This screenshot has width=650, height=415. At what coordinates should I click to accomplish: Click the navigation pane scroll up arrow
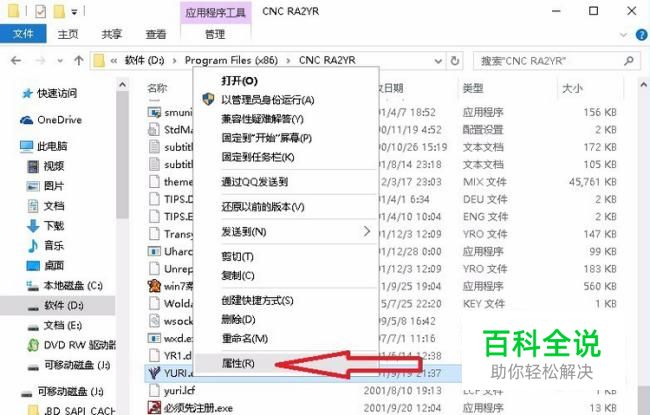click(122, 85)
